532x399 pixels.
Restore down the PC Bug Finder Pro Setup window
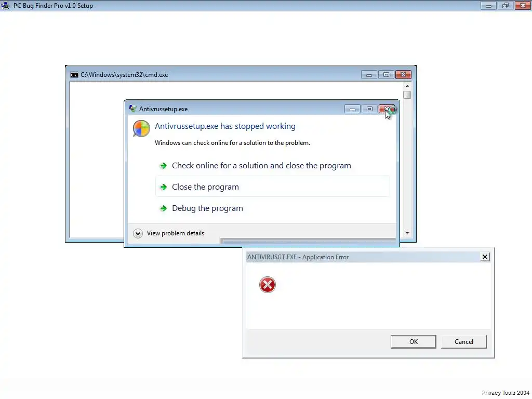[x=506, y=5]
